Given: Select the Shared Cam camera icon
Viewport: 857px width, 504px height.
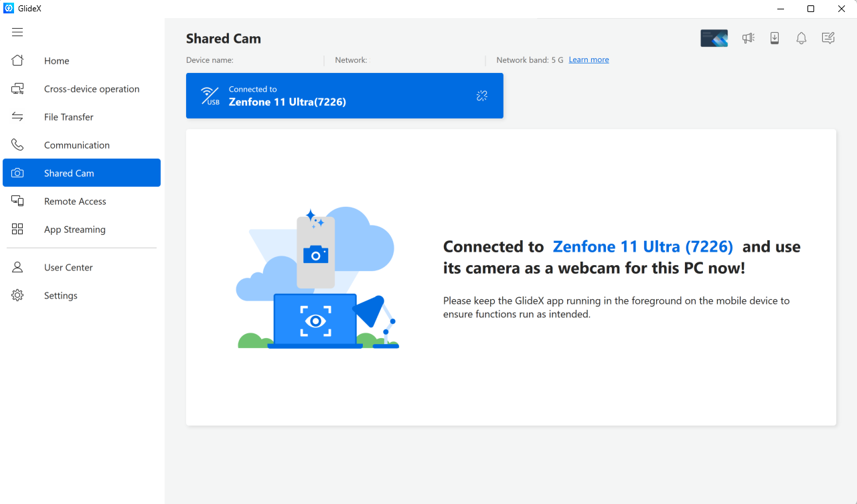Looking at the screenshot, I should tap(17, 173).
